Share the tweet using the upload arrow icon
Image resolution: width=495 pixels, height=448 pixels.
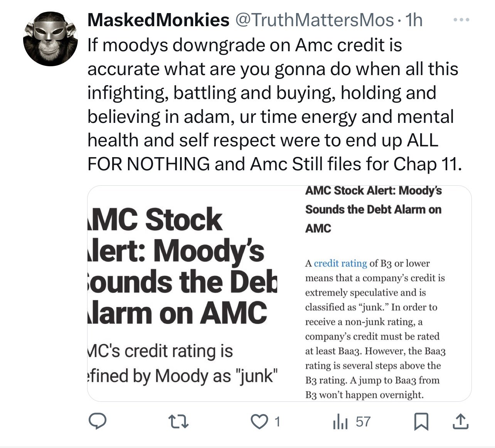[460, 422]
